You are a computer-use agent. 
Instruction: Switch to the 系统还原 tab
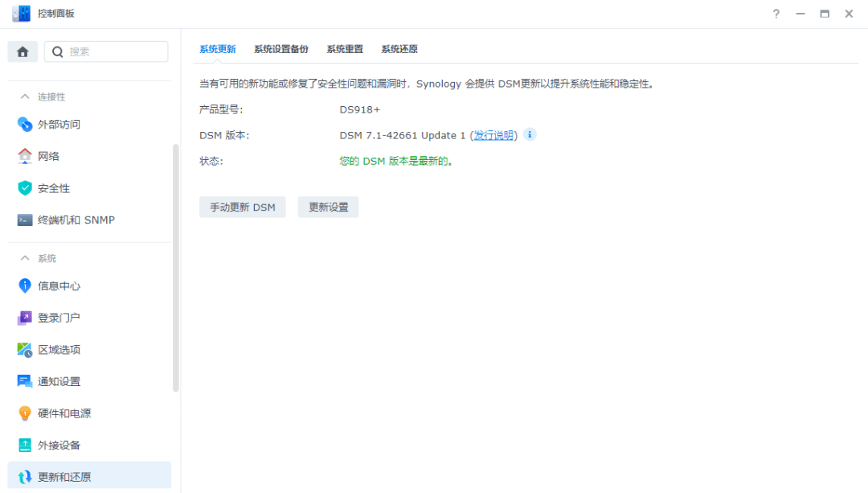(399, 49)
